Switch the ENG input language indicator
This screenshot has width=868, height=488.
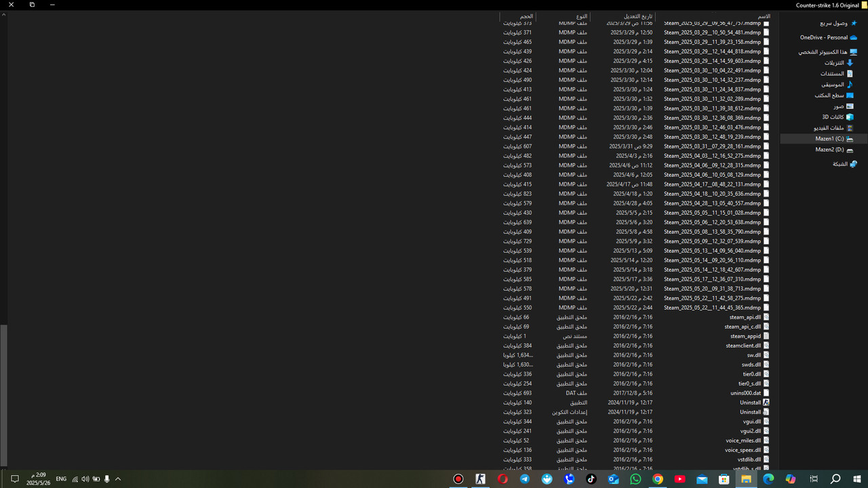(61, 479)
